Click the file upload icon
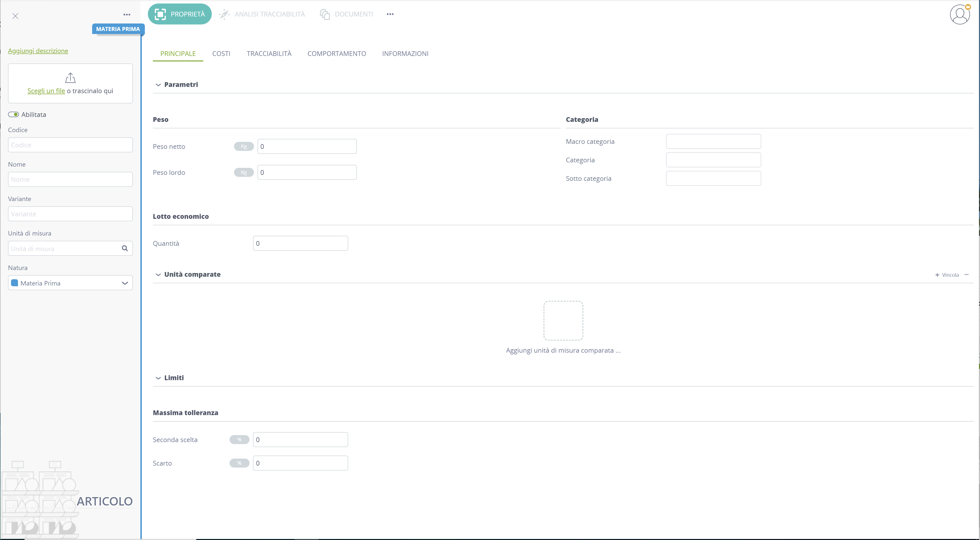 70,78
